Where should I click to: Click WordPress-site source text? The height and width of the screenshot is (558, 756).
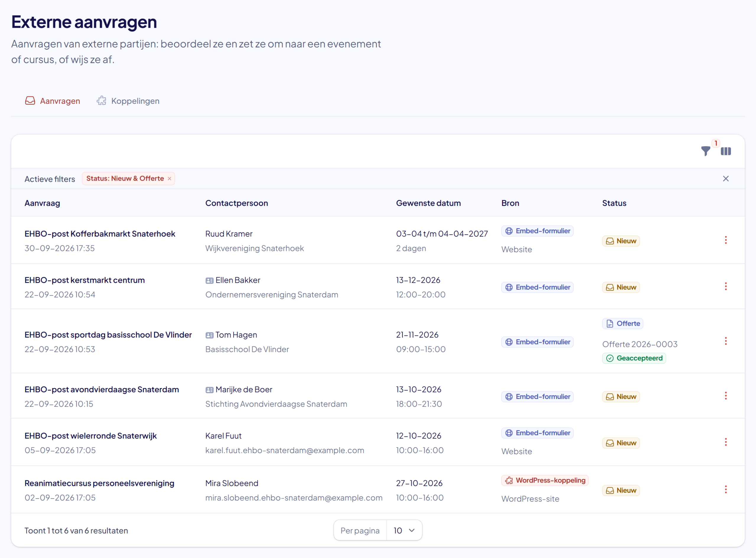pyautogui.click(x=530, y=499)
